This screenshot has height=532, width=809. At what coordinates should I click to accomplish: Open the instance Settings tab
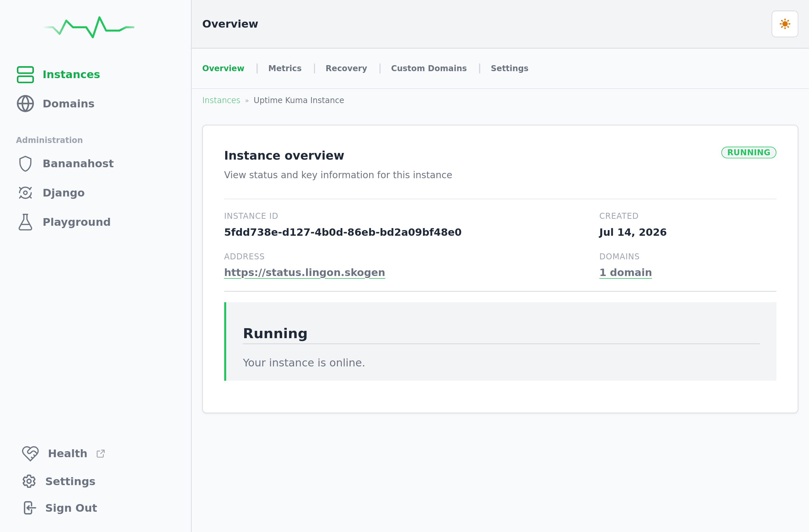(510, 68)
